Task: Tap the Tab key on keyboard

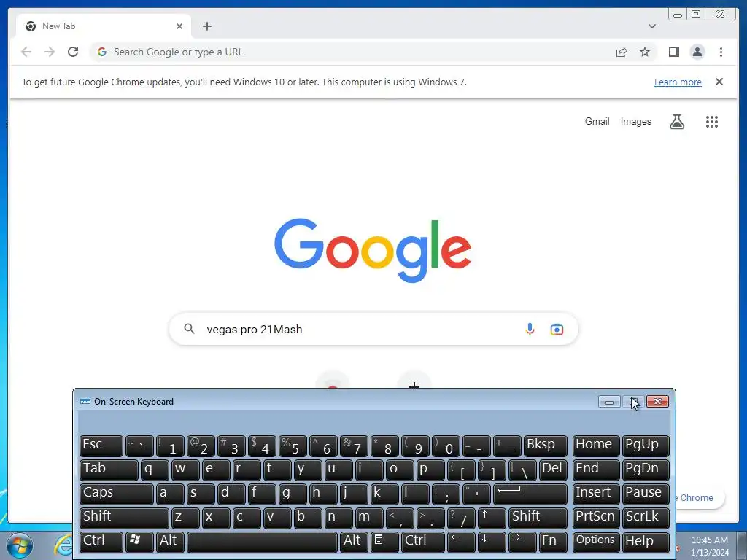Action: (x=109, y=470)
